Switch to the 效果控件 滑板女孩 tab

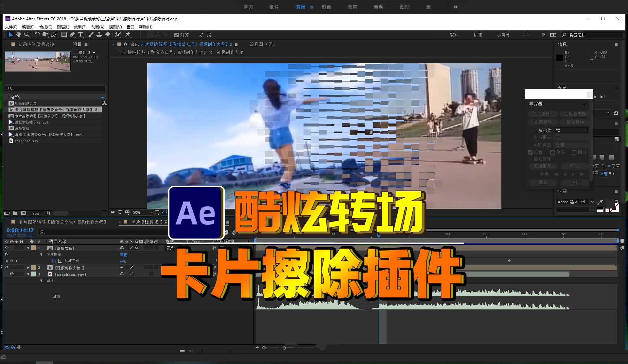pos(36,44)
